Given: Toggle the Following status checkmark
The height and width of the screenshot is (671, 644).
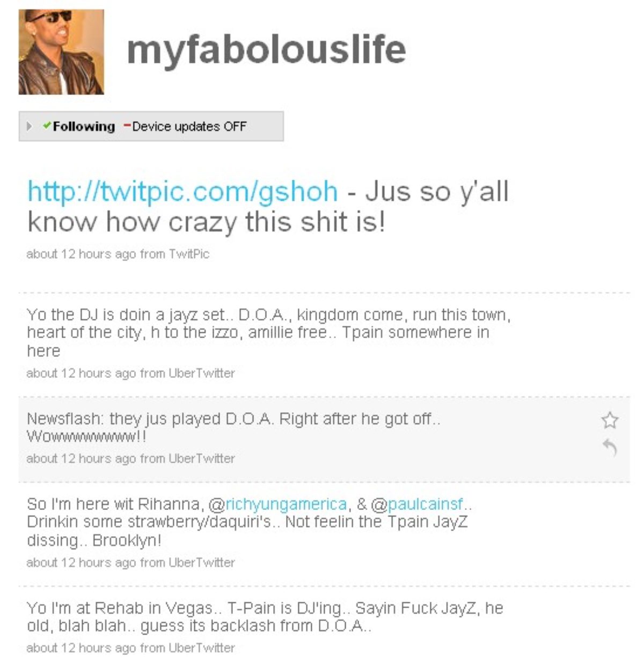Looking at the screenshot, I should click(x=79, y=127).
